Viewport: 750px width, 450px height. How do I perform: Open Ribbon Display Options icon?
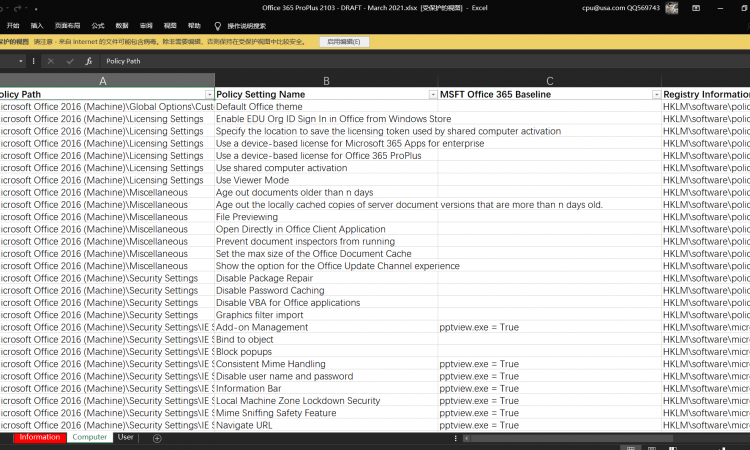point(696,8)
